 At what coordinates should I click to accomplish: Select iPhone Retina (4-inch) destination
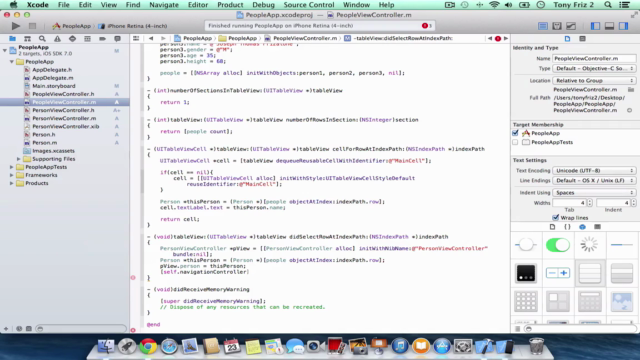coord(133,26)
